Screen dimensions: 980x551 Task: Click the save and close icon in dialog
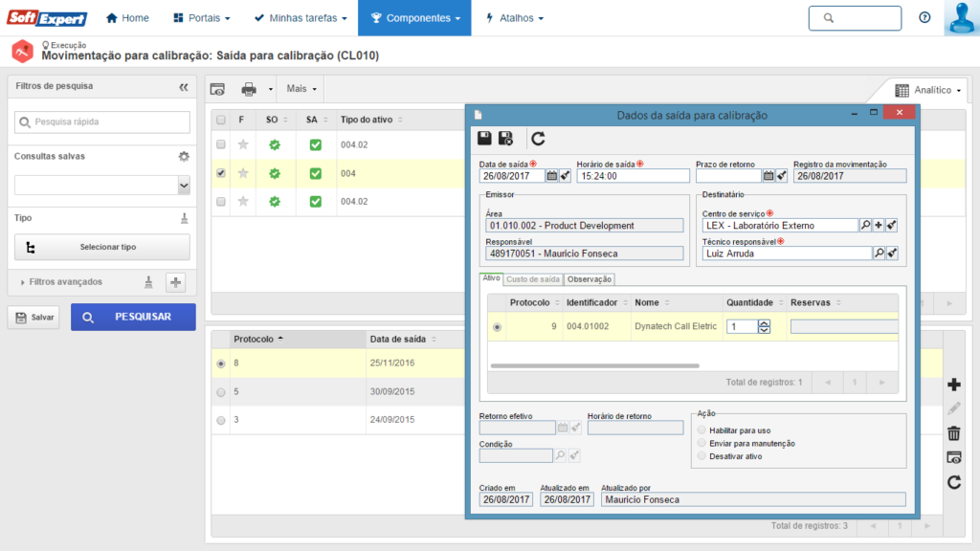click(x=506, y=139)
